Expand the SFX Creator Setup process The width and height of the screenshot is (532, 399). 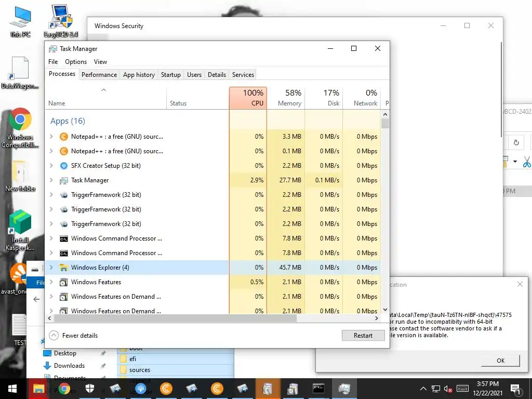(x=51, y=166)
